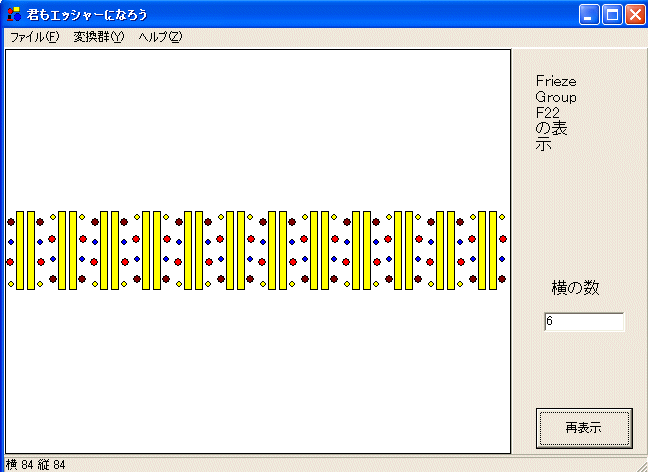Open the 変換群(Y) menu
Viewport: 648px width, 472px height.
[x=99, y=37]
